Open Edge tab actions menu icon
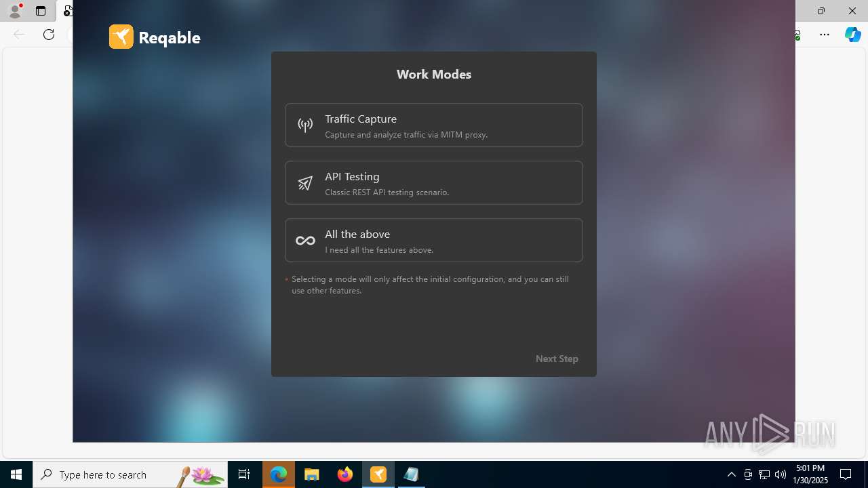Screen dimensions: 868x488 (x=41, y=11)
